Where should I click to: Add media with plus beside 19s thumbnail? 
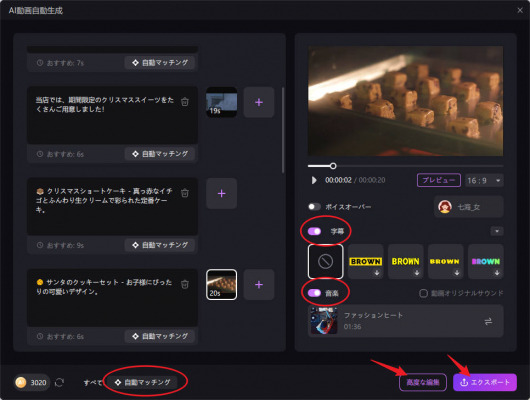click(x=259, y=102)
